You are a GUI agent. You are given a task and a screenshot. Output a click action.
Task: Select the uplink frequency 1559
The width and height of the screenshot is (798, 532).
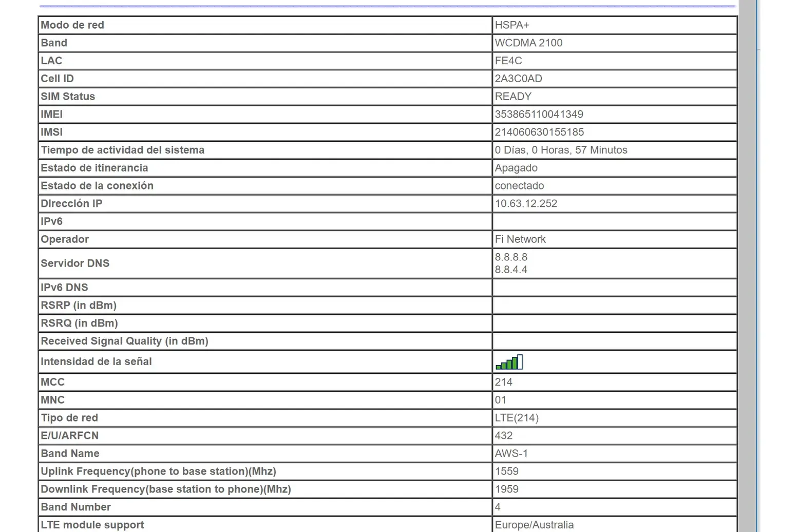tap(506, 471)
